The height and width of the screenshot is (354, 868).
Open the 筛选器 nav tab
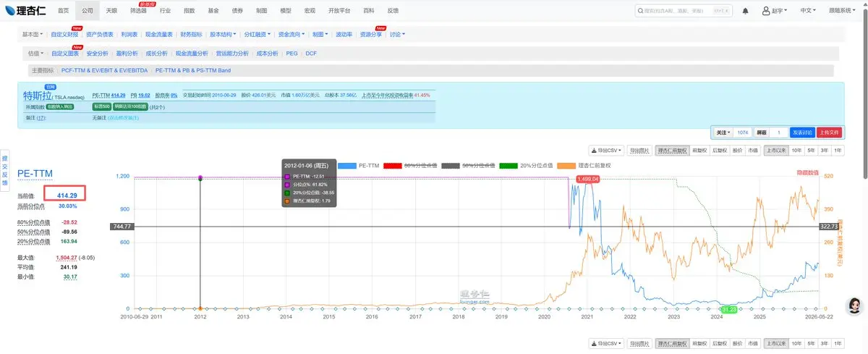coord(138,11)
